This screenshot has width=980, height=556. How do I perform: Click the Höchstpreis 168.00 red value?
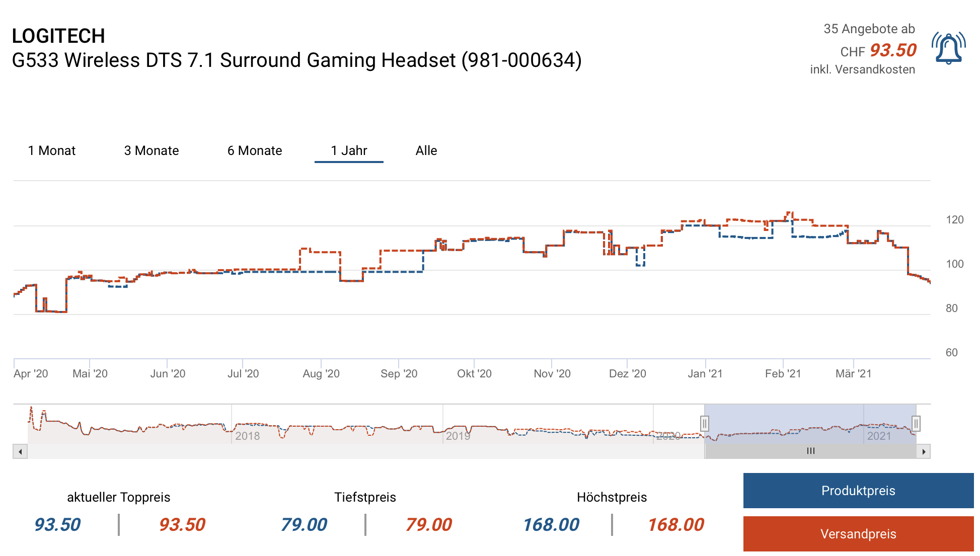click(x=675, y=525)
